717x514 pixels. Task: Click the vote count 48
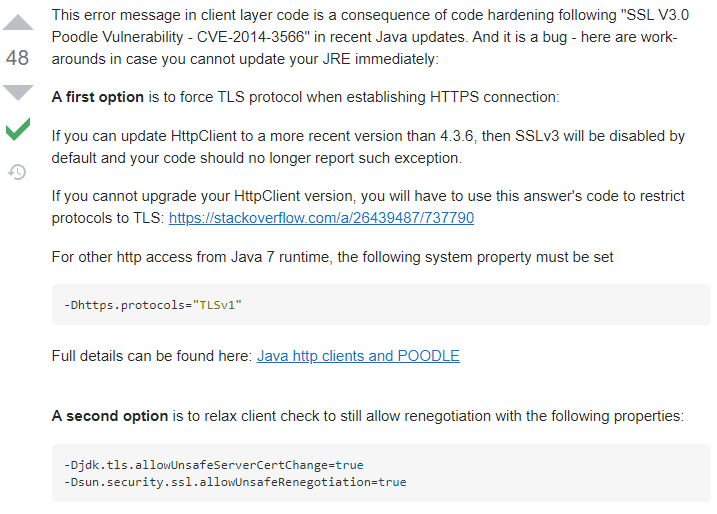[18, 58]
